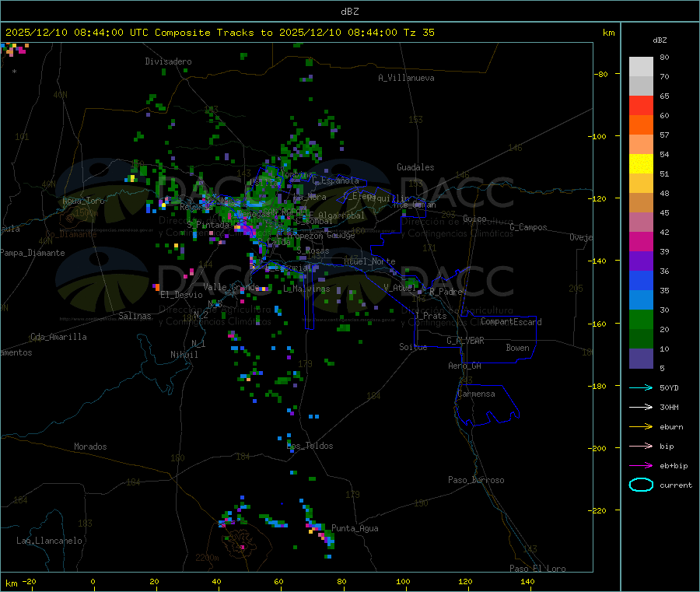Image resolution: width=700 pixels, height=592 pixels.
Task: Click the cyan current ellipse icon
Action: [641, 485]
